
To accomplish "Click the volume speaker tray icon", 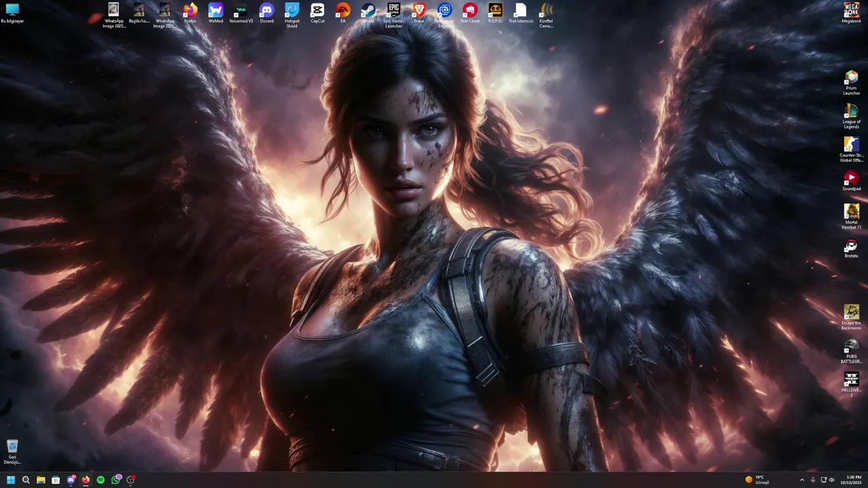I will (832, 480).
